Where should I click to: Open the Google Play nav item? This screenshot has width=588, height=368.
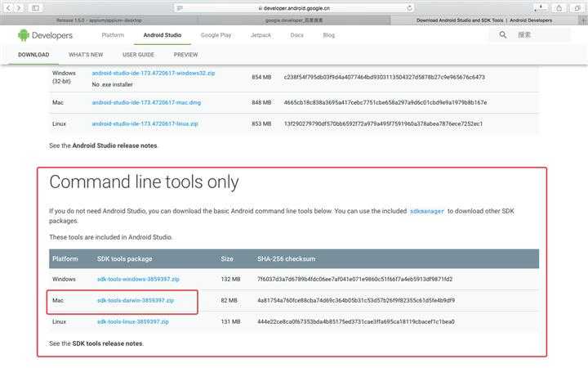pyautogui.click(x=216, y=35)
